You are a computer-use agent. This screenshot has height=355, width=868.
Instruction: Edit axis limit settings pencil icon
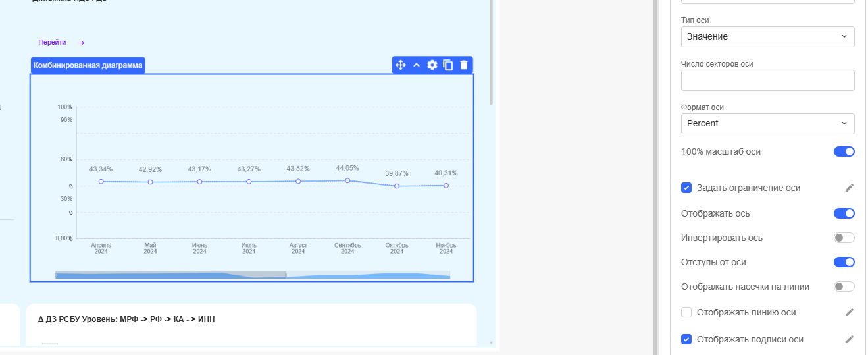pyautogui.click(x=849, y=188)
